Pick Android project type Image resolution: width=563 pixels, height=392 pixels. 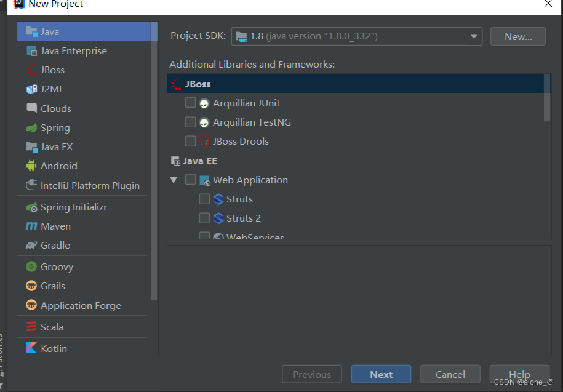coord(84,166)
